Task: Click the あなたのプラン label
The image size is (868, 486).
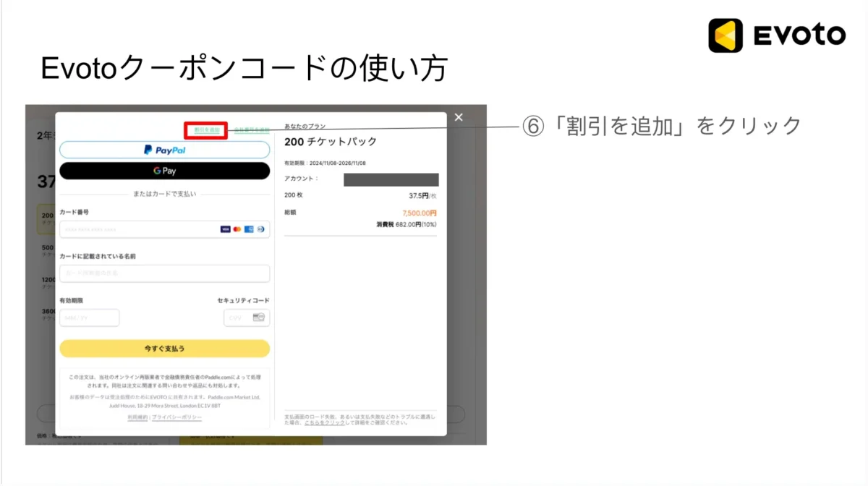Action: [305, 127]
